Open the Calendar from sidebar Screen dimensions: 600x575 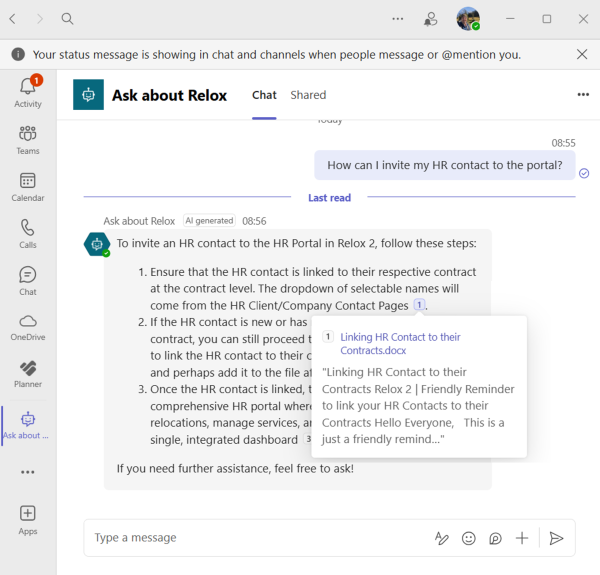28,186
